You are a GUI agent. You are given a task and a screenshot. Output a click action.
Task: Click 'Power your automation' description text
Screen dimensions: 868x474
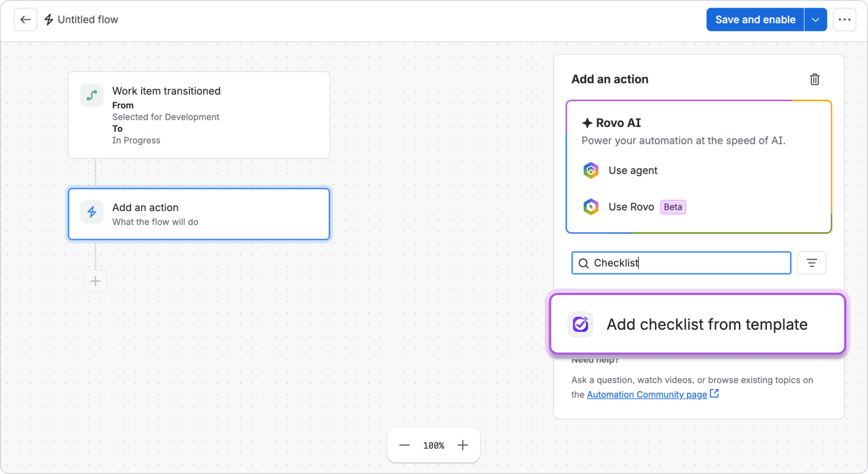point(684,140)
